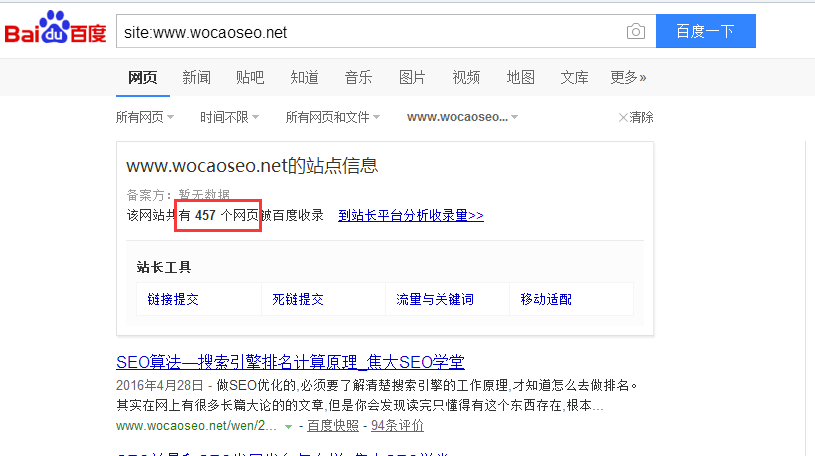Image resolution: width=815 pixels, height=456 pixels.
Task: Expand the 更多» menu
Action: [x=628, y=78]
